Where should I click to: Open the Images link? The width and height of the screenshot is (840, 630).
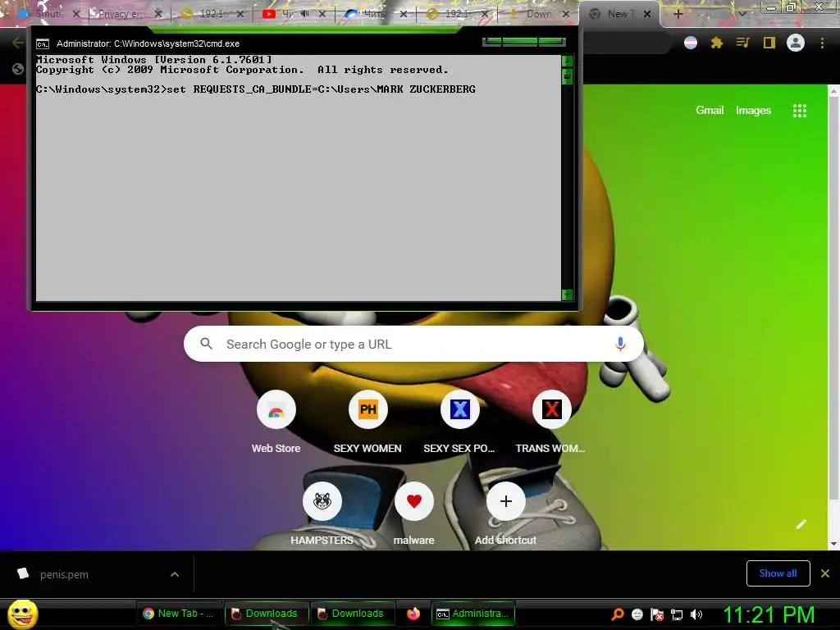[753, 111]
